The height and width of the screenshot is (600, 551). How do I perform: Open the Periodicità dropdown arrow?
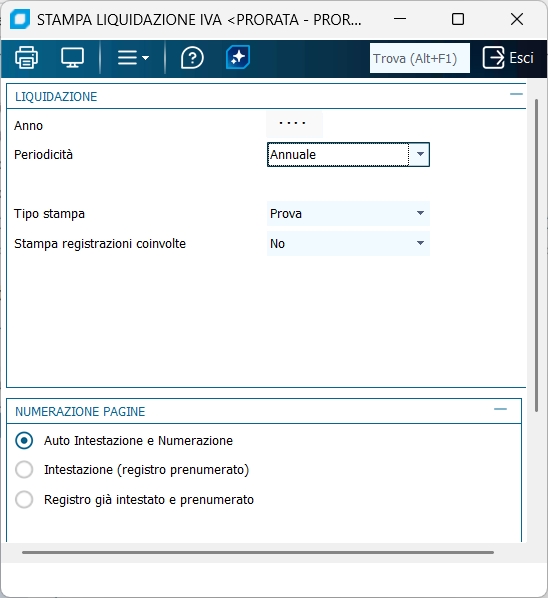[420, 155]
